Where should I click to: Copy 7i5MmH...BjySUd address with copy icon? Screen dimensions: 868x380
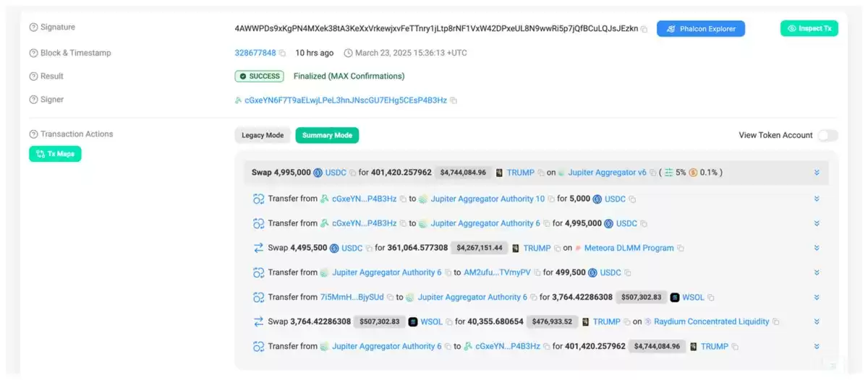click(x=390, y=298)
